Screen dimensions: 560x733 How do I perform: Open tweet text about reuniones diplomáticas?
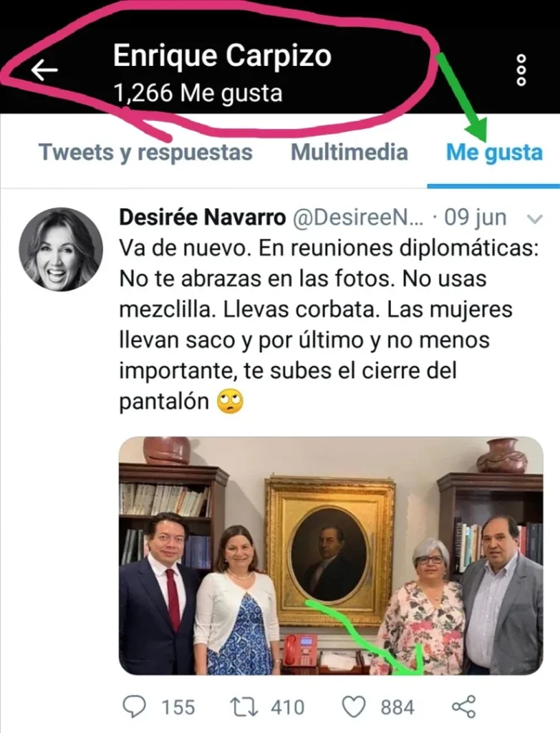point(329,324)
